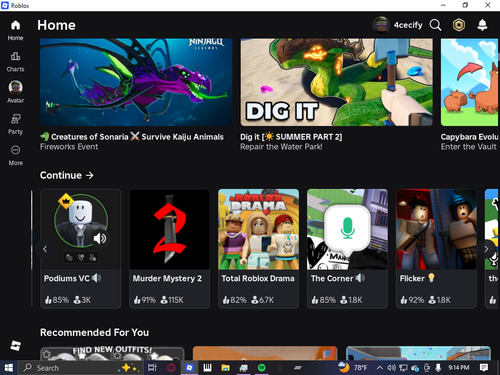
Task: Click Repair the Water Park! subtitle
Action: click(281, 147)
